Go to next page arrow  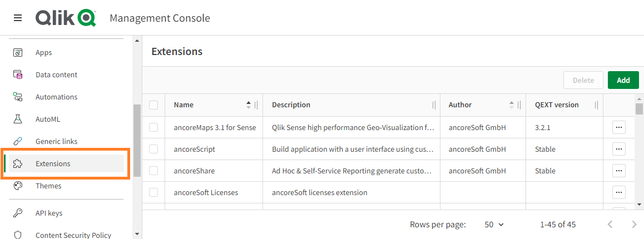coord(634,225)
